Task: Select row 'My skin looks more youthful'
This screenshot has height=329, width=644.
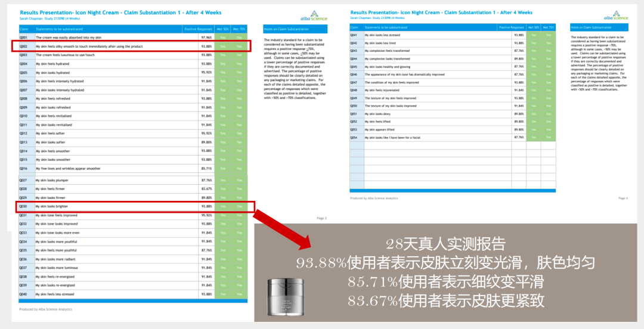Action: [133, 241]
